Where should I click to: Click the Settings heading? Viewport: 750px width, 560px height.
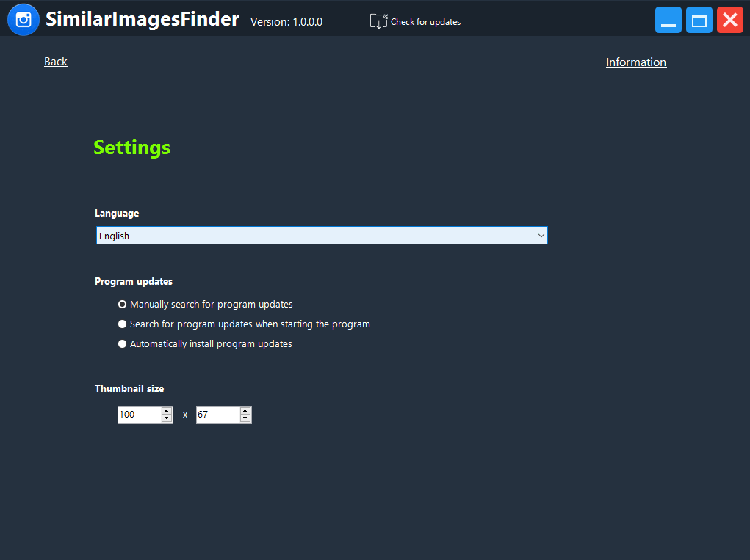click(132, 148)
